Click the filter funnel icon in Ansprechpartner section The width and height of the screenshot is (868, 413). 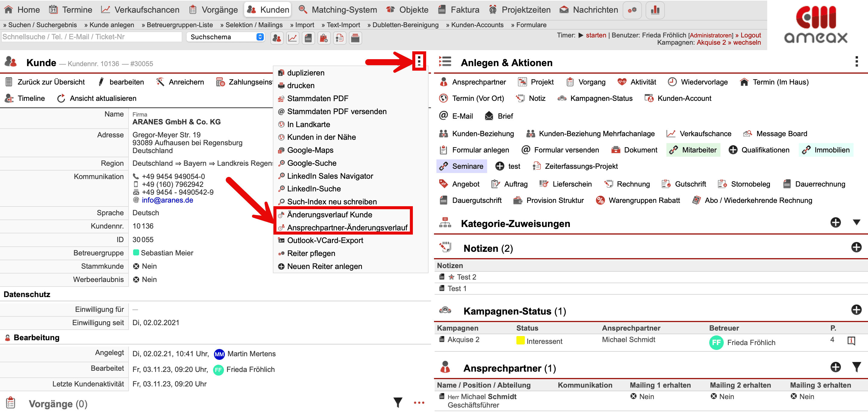point(856,367)
